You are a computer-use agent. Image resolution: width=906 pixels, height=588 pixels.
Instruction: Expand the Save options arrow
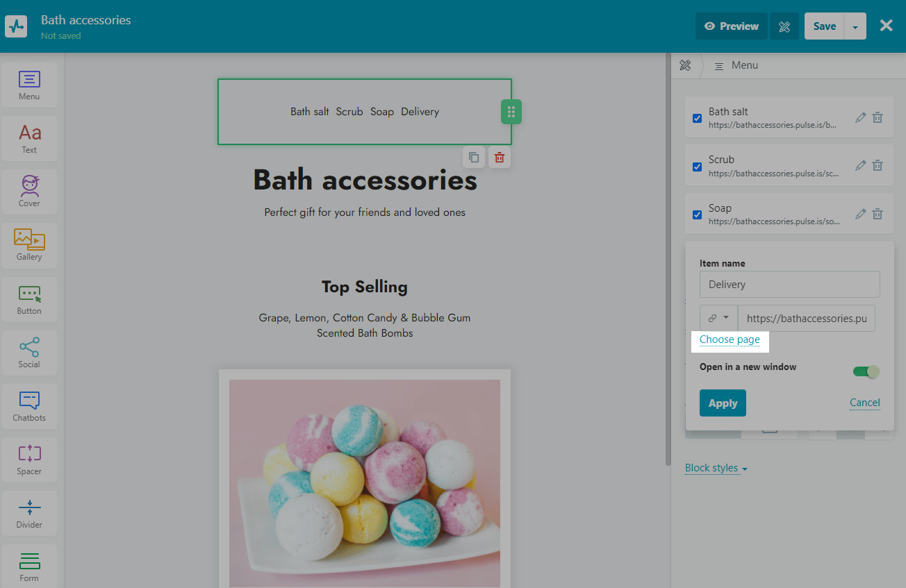[855, 26]
